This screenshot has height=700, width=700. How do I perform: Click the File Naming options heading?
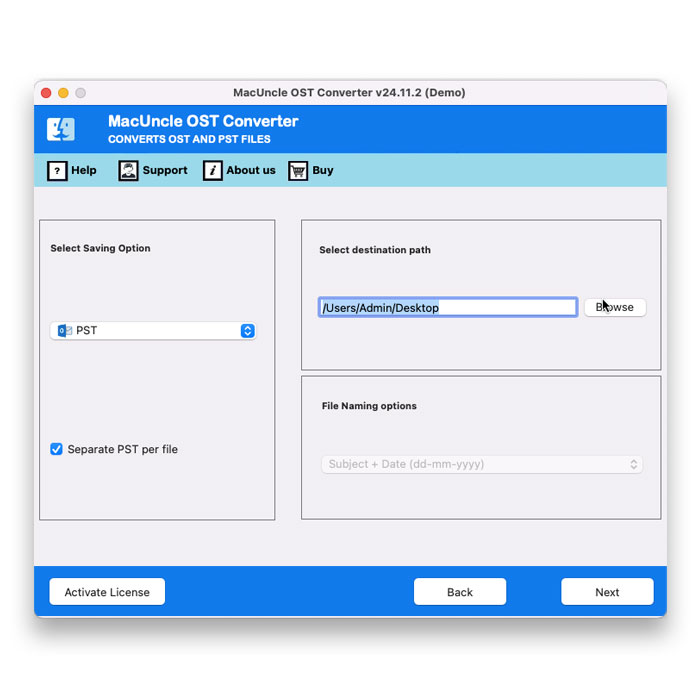(x=369, y=406)
